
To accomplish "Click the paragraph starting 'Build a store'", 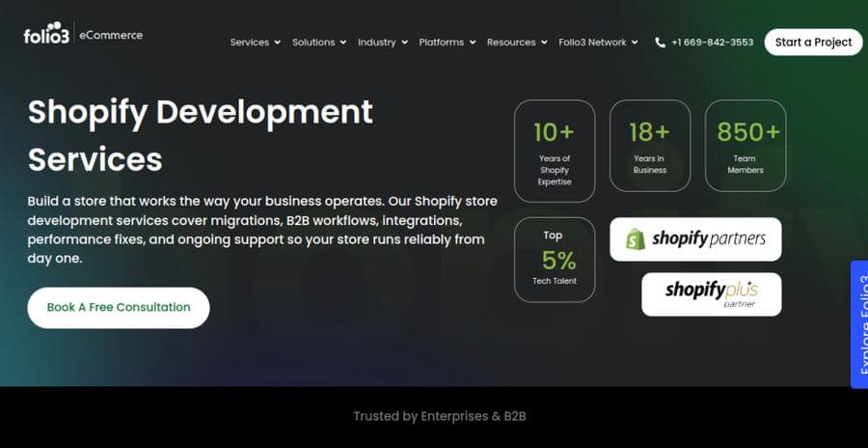I will pyautogui.click(x=262, y=230).
